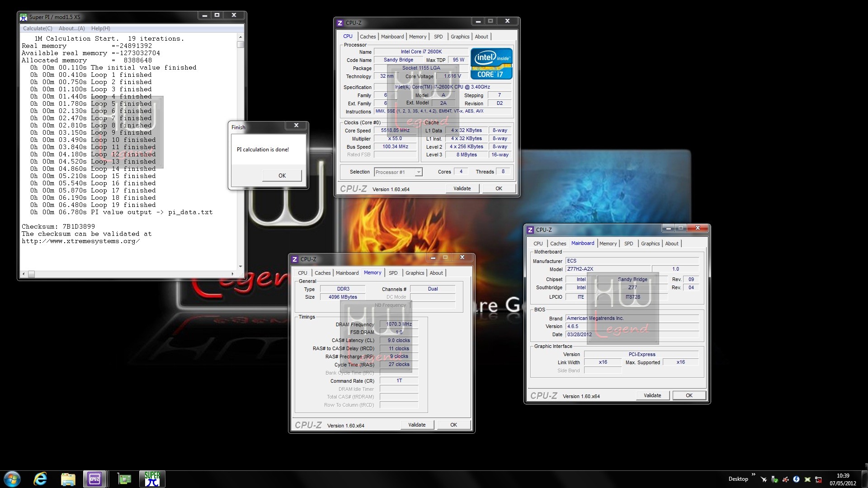Click the Super PI title bar icon
This screenshot has height=488, width=868.
[24, 17]
